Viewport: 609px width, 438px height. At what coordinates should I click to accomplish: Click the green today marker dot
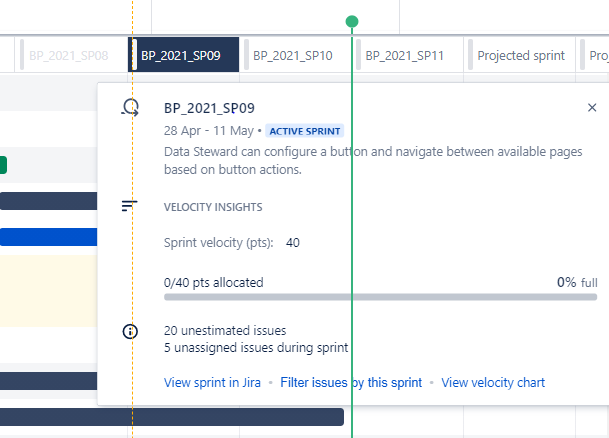click(352, 21)
